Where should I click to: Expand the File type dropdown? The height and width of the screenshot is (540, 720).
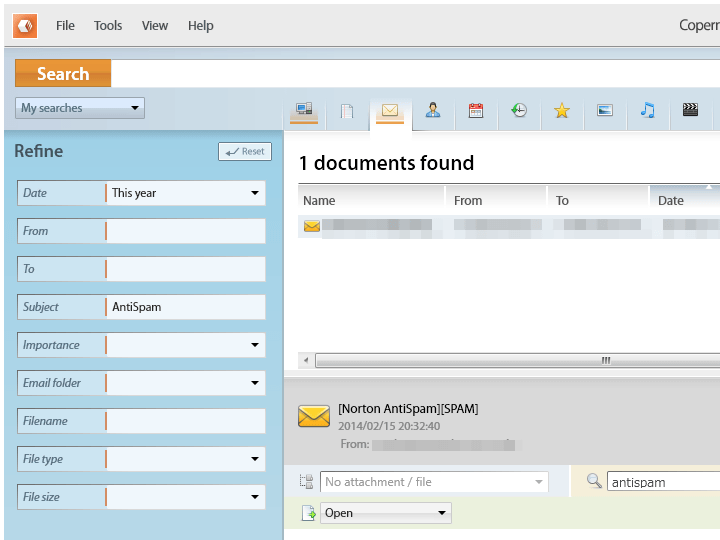coord(186,459)
